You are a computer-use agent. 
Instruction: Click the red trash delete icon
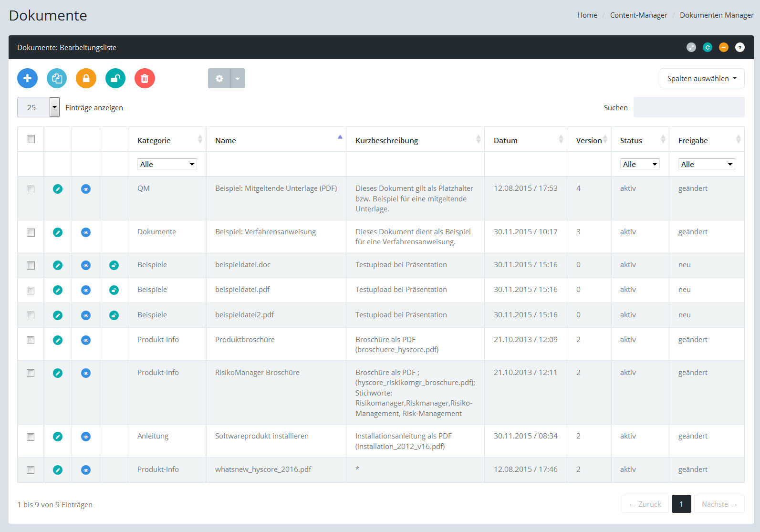point(145,78)
